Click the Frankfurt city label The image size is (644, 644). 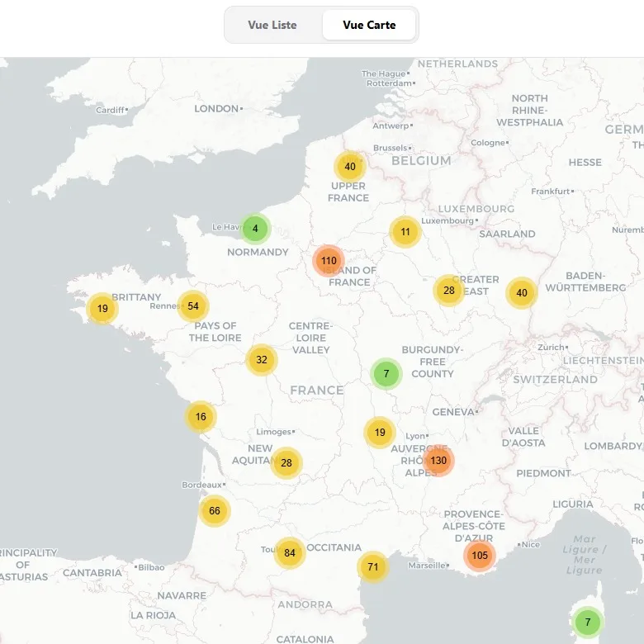(551, 192)
